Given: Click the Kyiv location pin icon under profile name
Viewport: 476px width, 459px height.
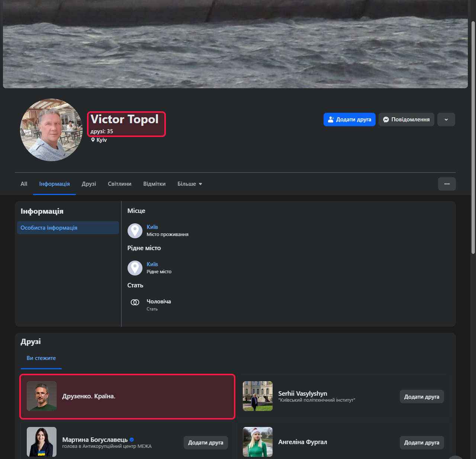Looking at the screenshot, I should (x=93, y=140).
